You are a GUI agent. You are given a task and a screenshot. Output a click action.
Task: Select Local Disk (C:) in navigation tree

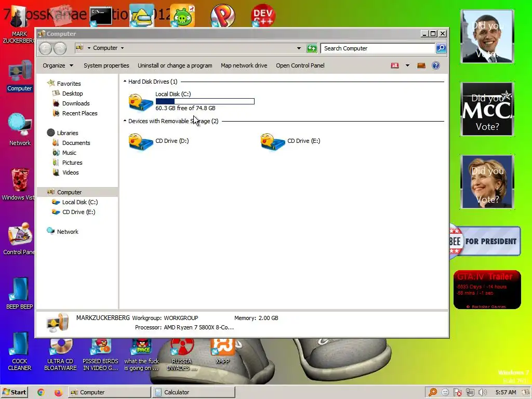point(79,202)
